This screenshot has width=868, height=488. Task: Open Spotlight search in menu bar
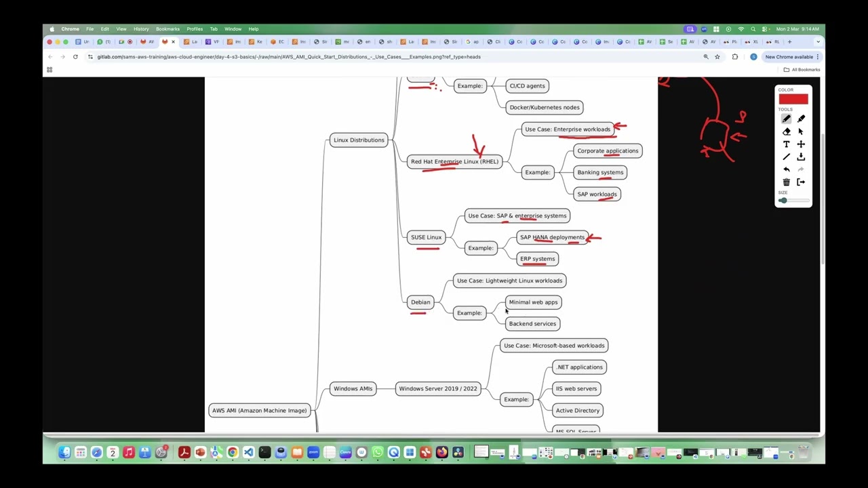(753, 29)
